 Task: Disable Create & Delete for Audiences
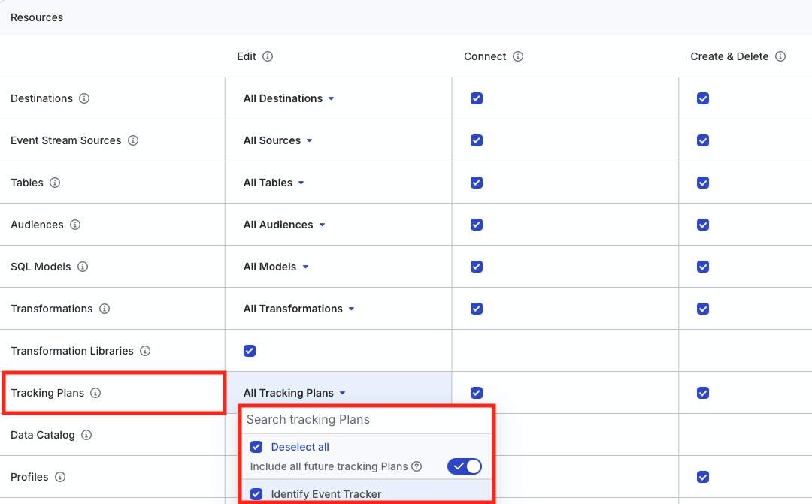point(702,225)
